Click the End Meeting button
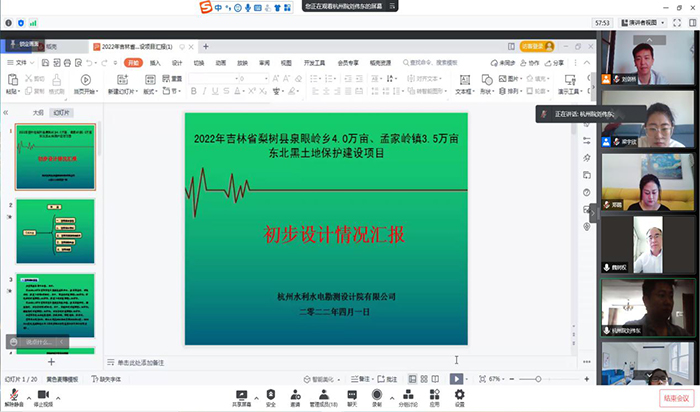The image size is (700, 412). pos(676,398)
